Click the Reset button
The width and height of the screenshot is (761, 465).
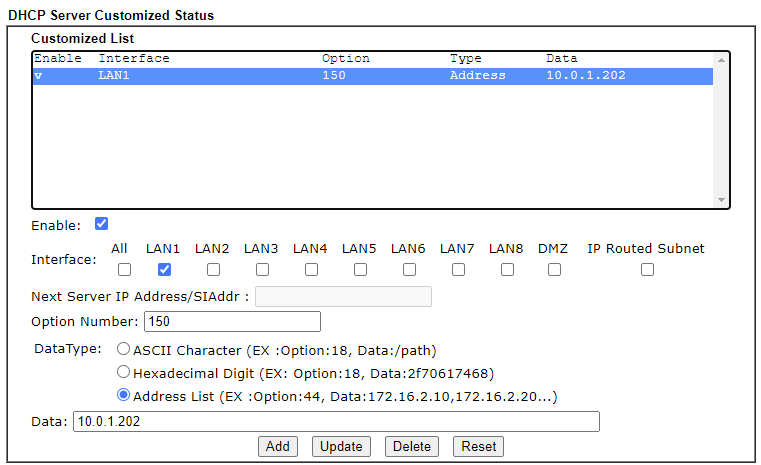[x=479, y=447]
